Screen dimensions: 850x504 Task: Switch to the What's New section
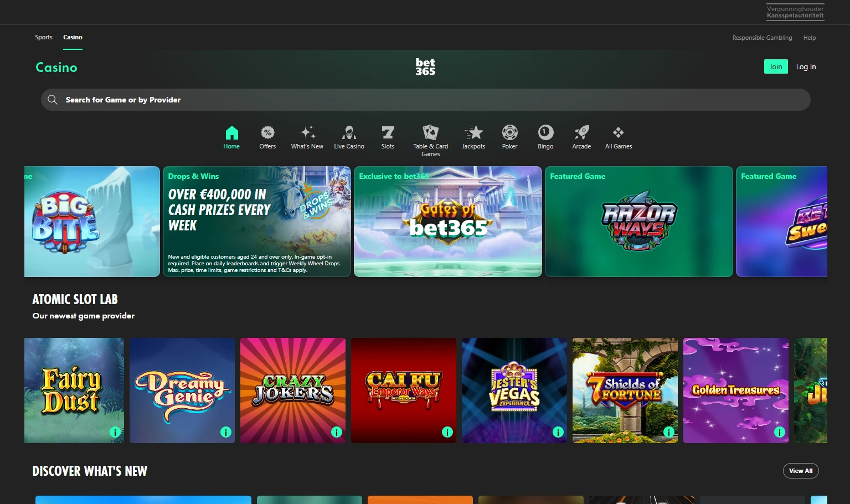point(307,133)
